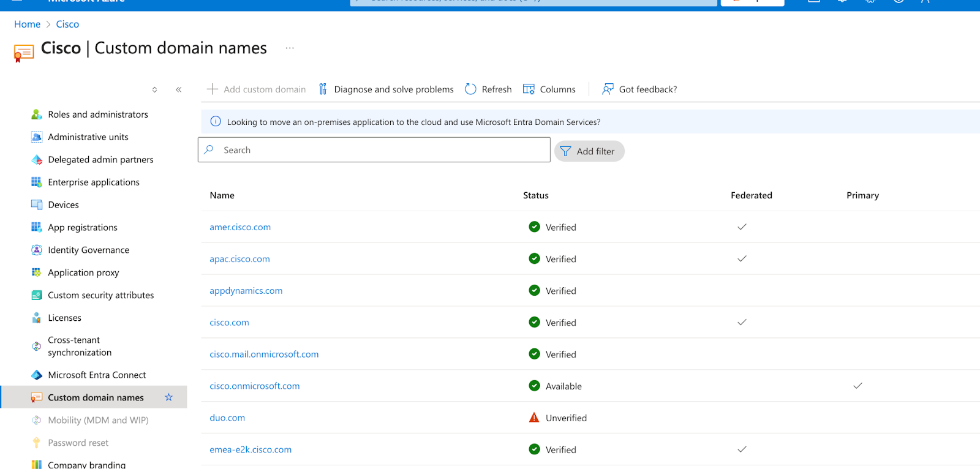
Task: Open Microsoft Entra Connect
Action: click(x=97, y=375)
